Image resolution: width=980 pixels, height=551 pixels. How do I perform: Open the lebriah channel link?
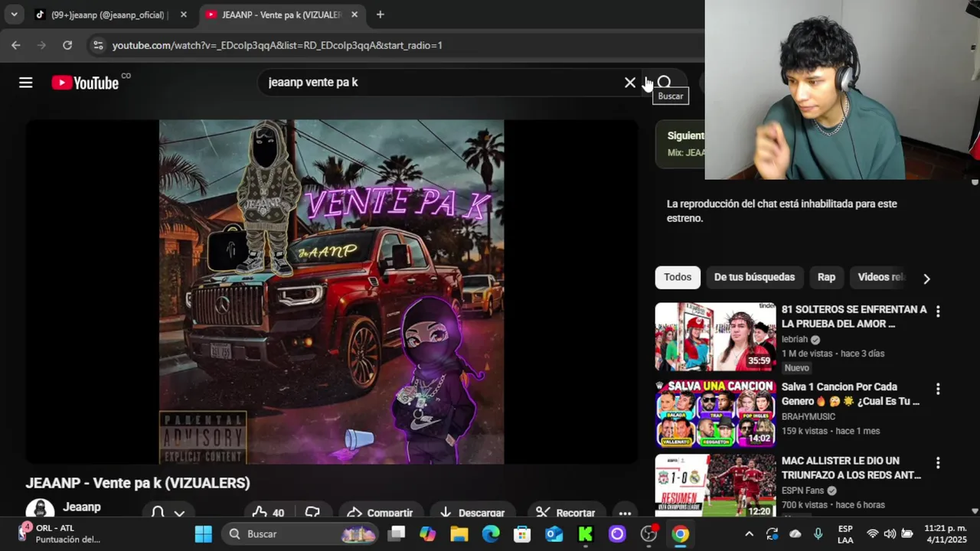[x=795, y=339]
